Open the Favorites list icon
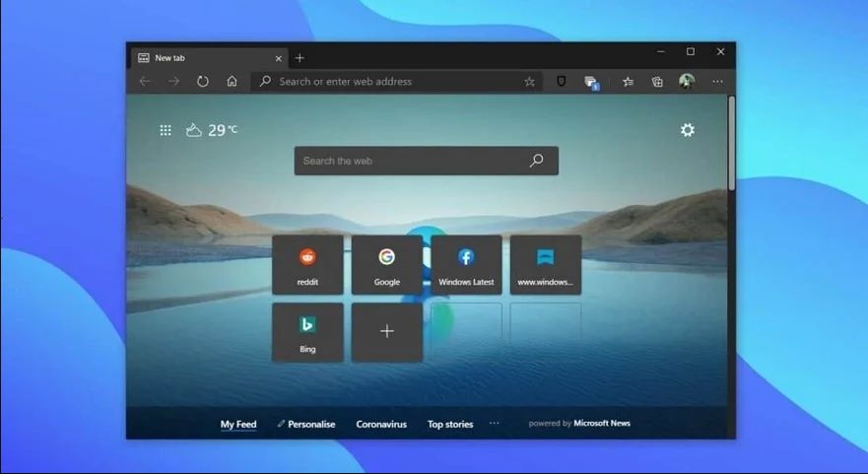 [628, 82]
